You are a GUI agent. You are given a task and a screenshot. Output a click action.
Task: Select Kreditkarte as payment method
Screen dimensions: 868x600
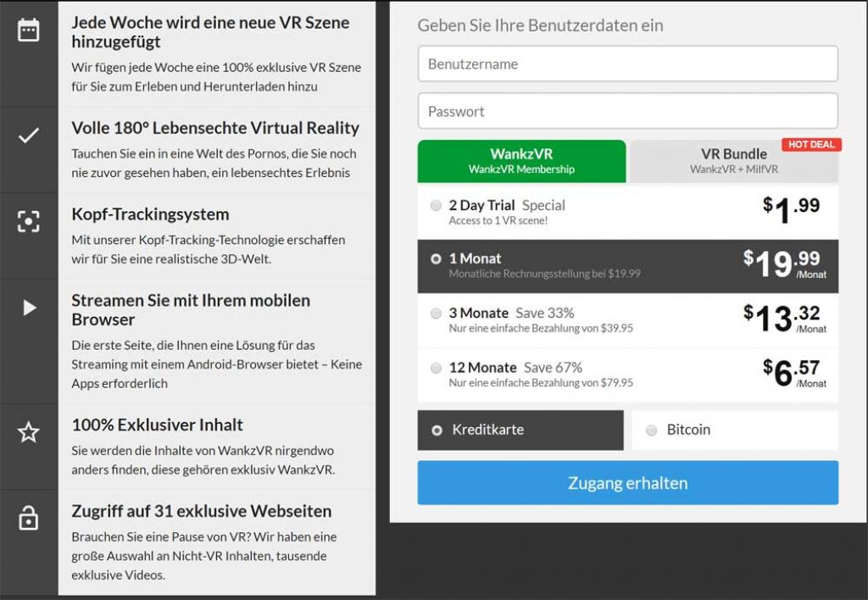tap(437, 431)
